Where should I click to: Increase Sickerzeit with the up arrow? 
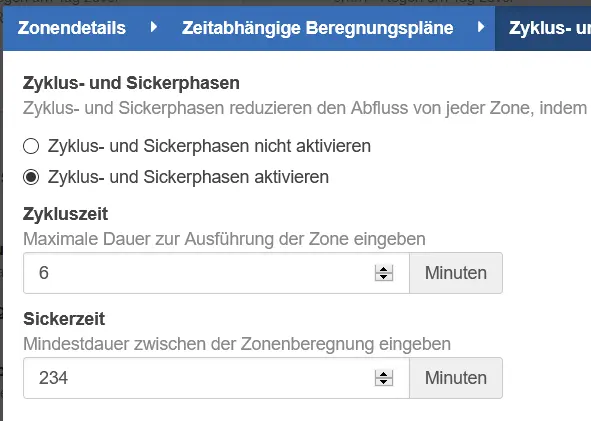pos(384,374)
